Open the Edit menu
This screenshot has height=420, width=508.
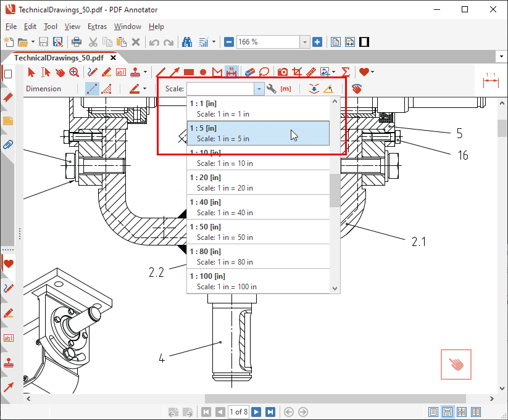click(x=30, y=27)
